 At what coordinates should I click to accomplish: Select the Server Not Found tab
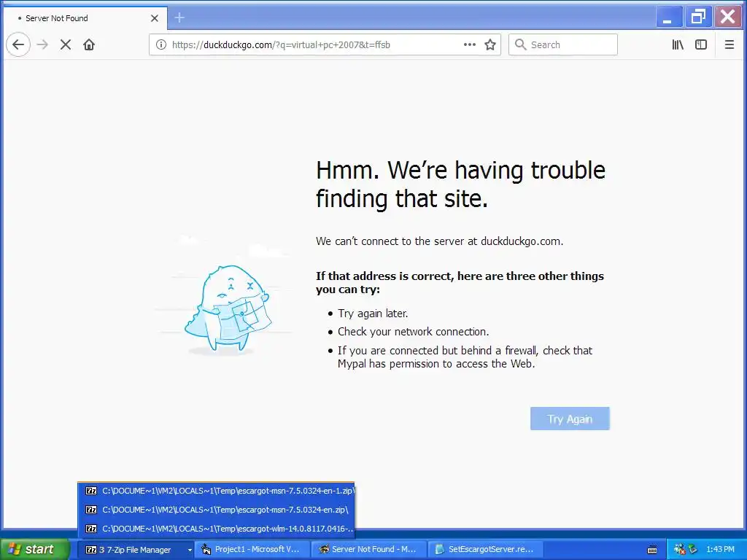click(x=86, y=18)
